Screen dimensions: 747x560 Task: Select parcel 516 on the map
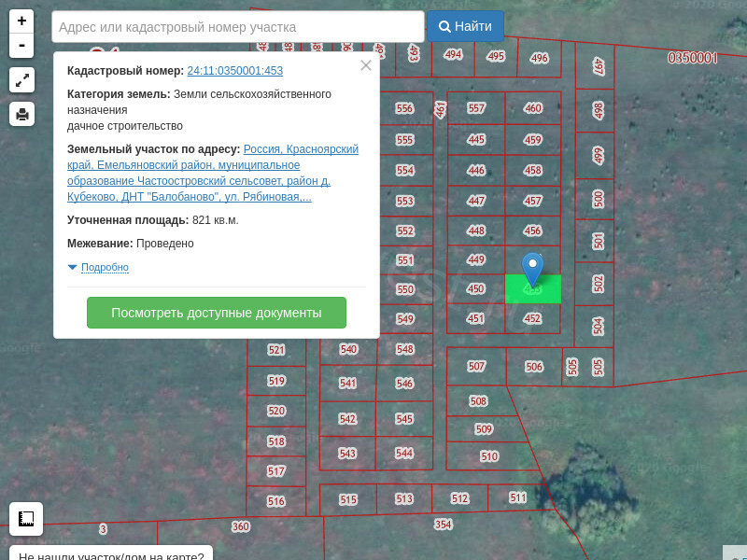275,501
